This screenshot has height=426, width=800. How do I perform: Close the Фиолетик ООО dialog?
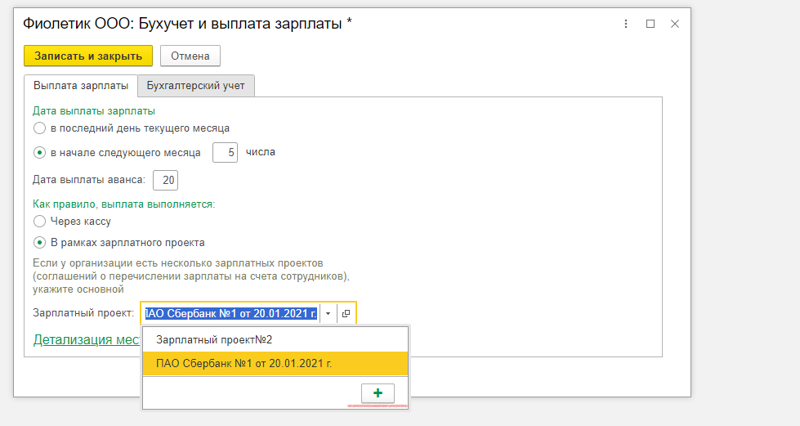point(674,24)
